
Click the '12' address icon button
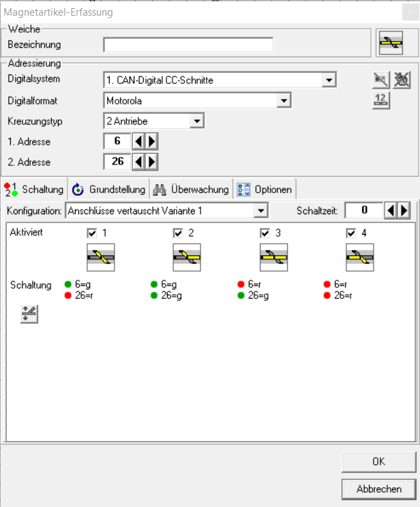(x=380, y=100)
